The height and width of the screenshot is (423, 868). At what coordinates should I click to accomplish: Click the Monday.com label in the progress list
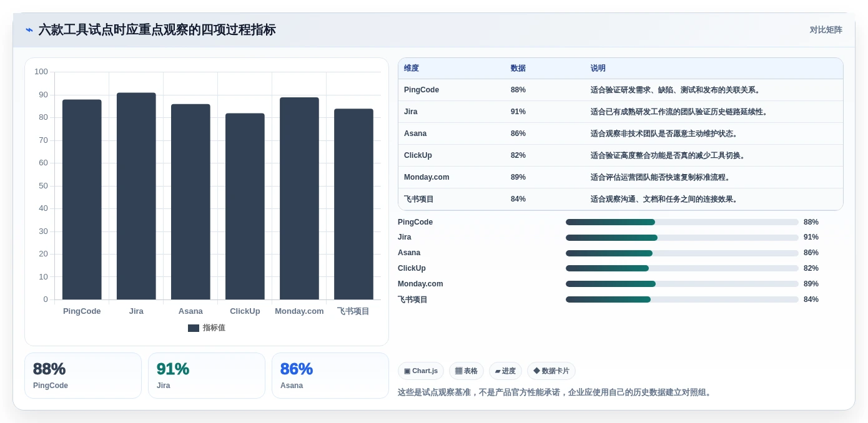click(x=420, y=284)
